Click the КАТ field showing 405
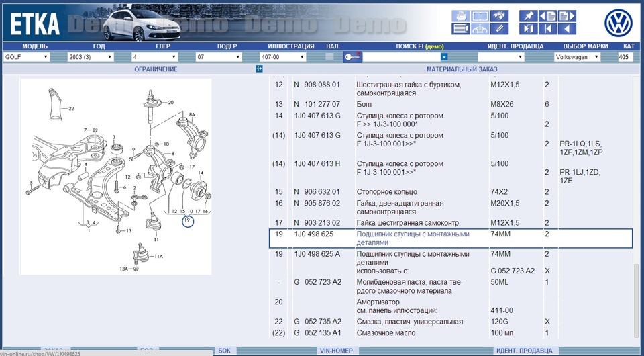Image resolution: width=644 pixels, height=356 pixels. point(625,57)
